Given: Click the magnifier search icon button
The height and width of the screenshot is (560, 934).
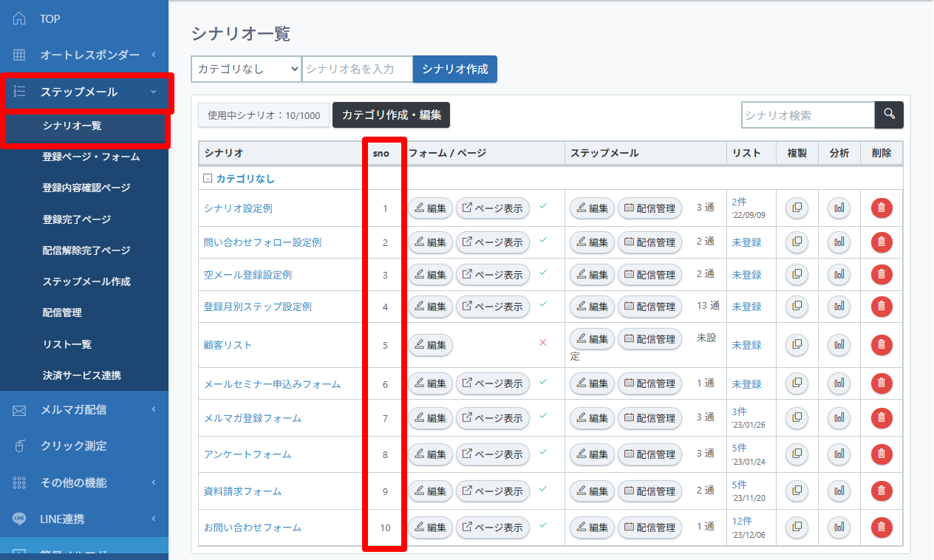Looking at the screenshot, I should pos(889,115).
